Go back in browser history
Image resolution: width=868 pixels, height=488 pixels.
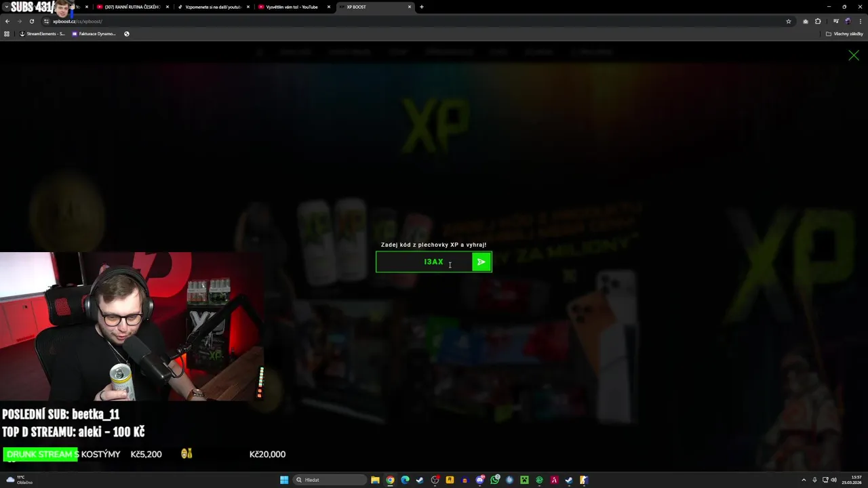7,21
